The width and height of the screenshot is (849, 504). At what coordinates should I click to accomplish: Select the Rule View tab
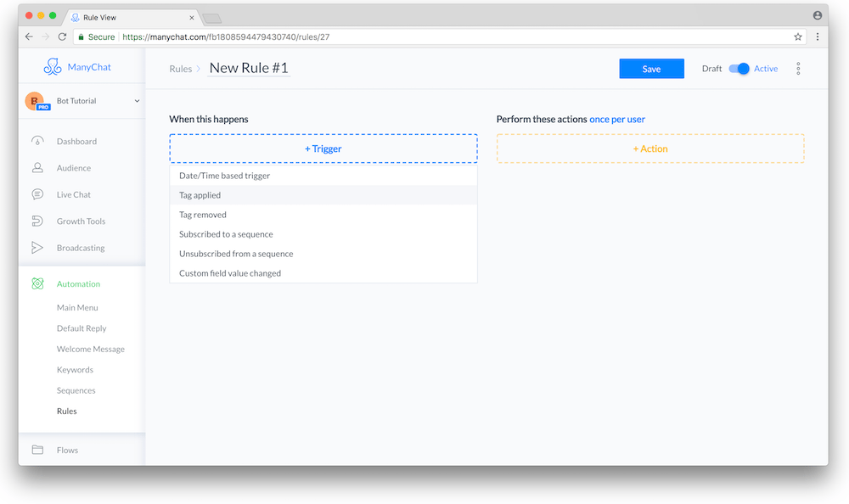pos(132,17)
